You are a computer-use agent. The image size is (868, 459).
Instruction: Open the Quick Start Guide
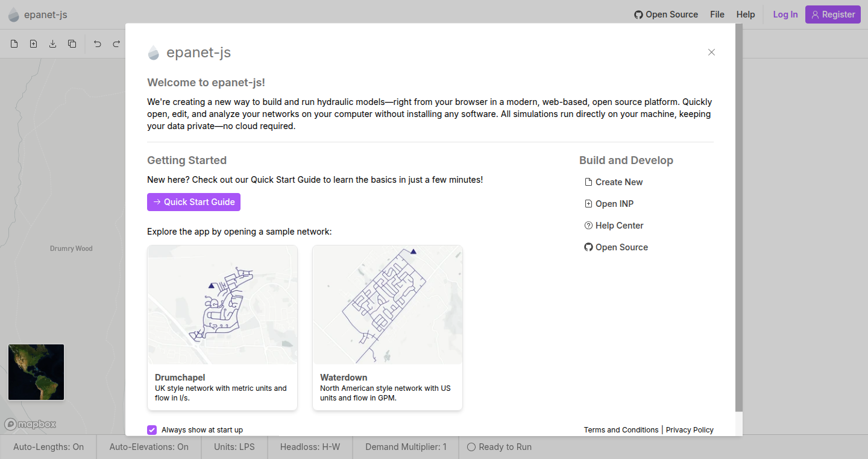click(193, 202)
